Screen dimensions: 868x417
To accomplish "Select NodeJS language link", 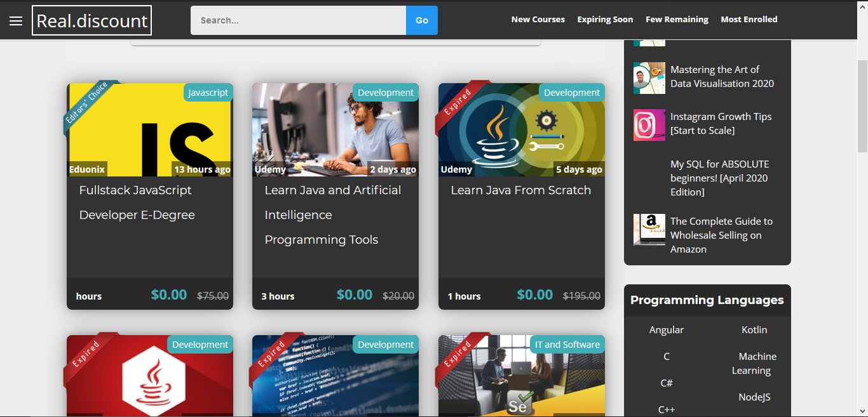I will tap(754, 397).
